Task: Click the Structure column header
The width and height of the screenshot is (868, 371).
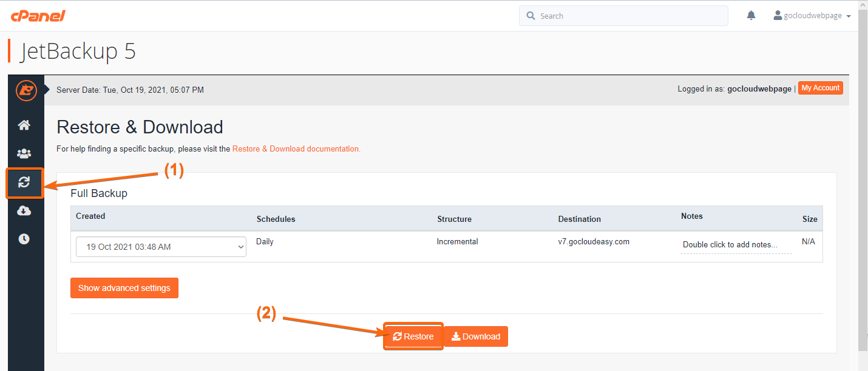Action: click(x=454, y=219)
